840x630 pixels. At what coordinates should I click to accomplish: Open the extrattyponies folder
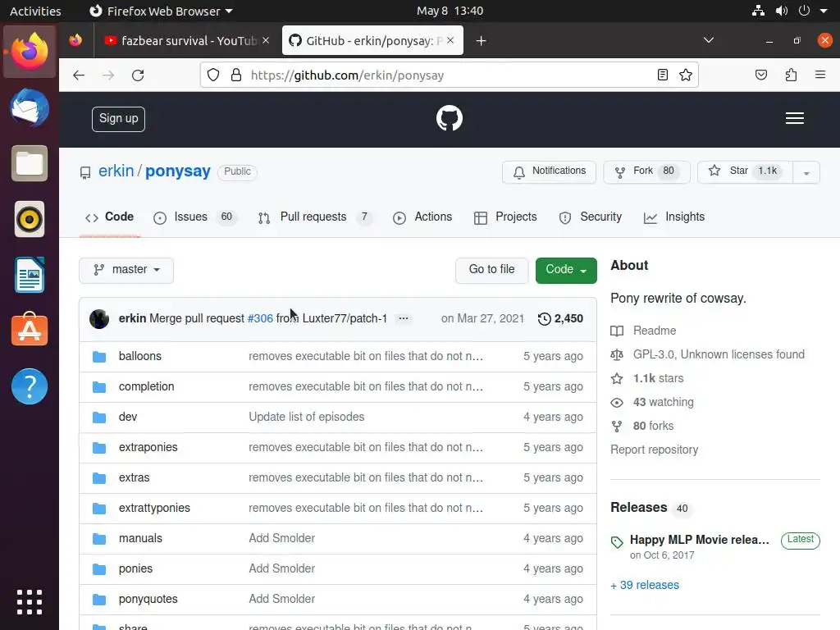[x=154, y=509]
